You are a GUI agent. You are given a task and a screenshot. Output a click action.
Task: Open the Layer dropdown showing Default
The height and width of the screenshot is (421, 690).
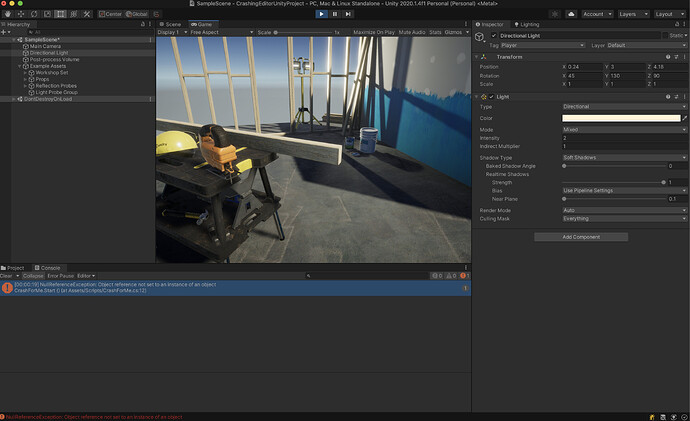coord(646,45)
